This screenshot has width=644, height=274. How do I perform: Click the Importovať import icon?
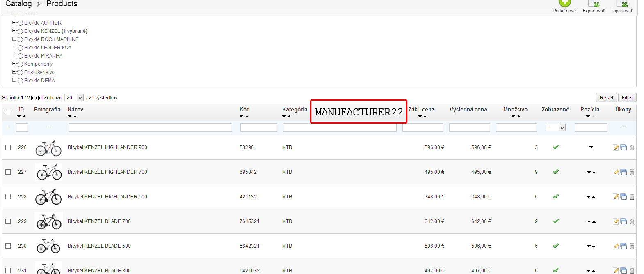(622, 3)
